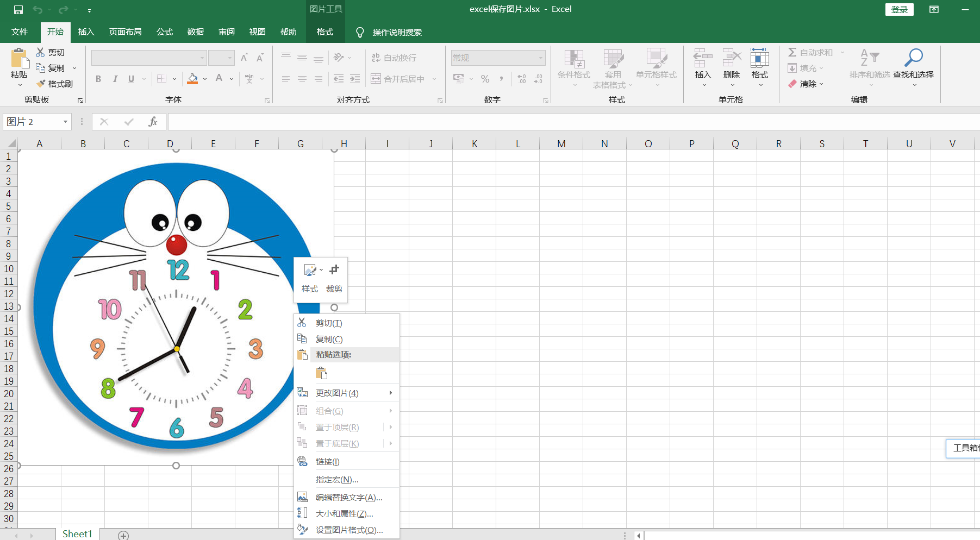This screenshot has width=980, height=540.
Task: Click the Delete cells (删除) icon
Action: point(732,58)
